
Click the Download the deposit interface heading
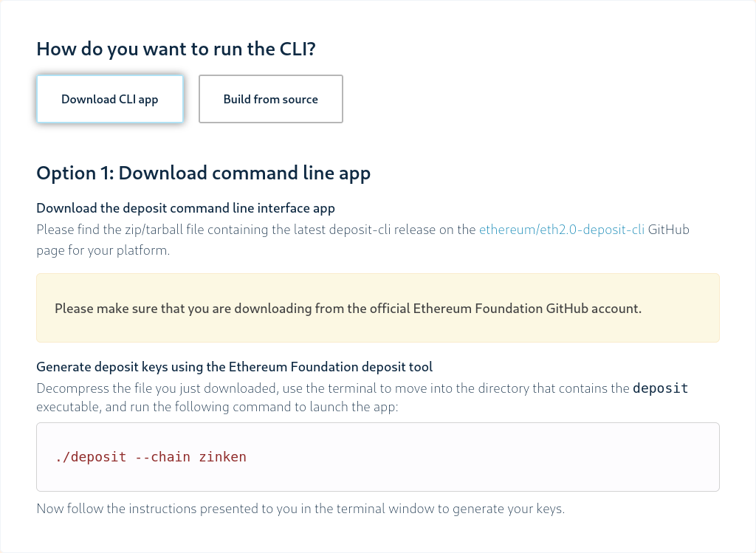[184, 207]
